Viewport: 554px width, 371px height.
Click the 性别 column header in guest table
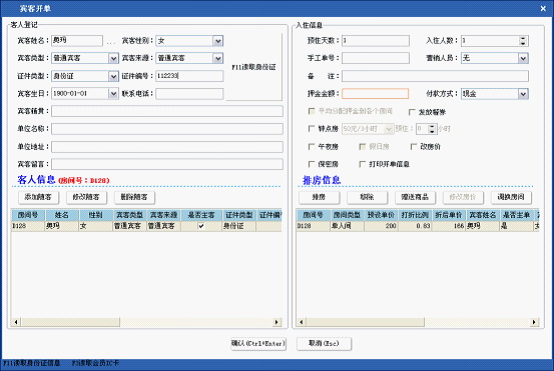point(95,215)
